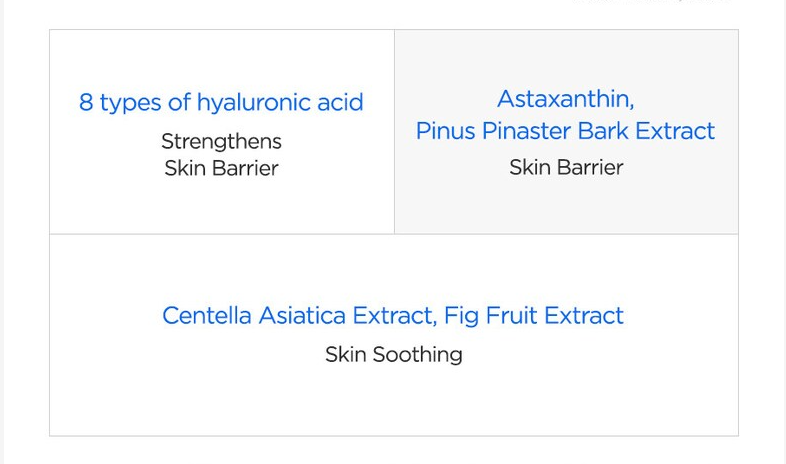Click the number "8" in the hyaluronic heading

click(86, 103)
